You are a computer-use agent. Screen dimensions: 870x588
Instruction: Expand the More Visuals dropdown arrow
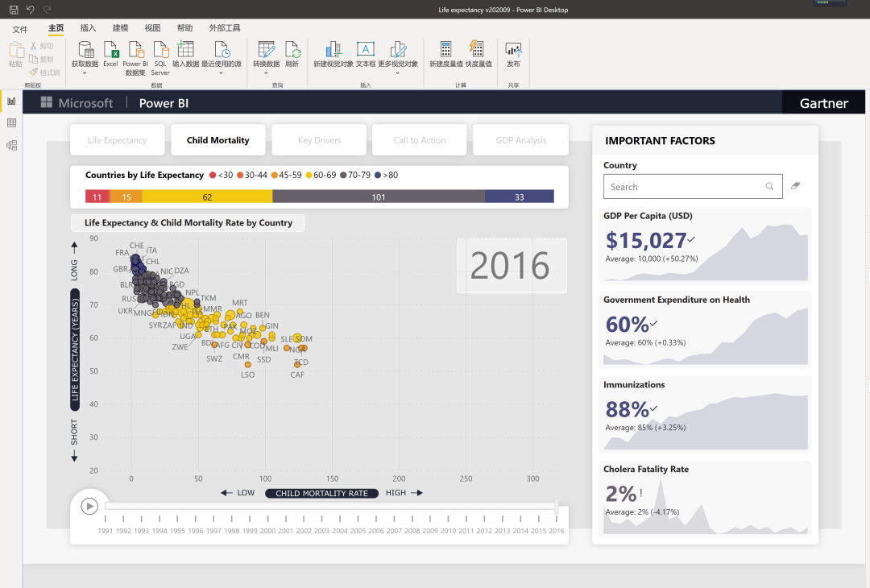point(398,73)
